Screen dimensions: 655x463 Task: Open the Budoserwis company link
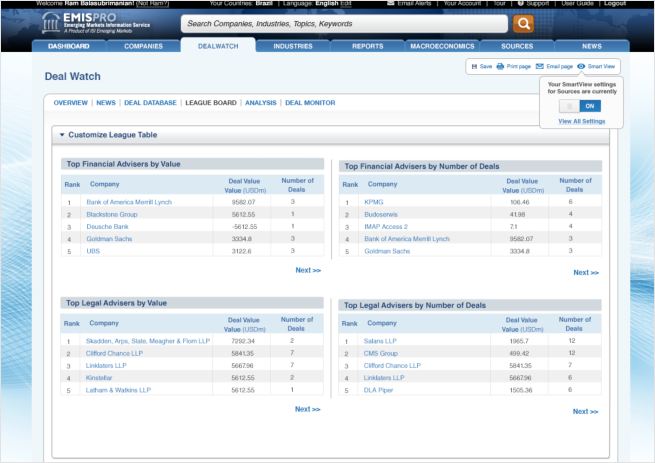381,214
